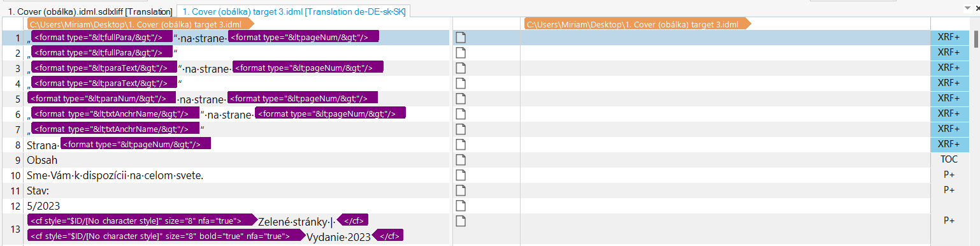Click the txtAnchrName format tag in segment 6
This screenshot has height=246, width=980.
click(115, 113)
